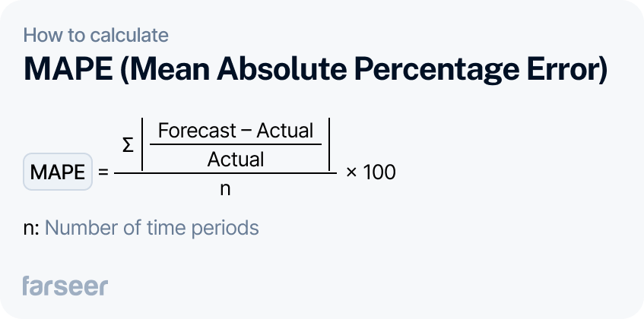This screenshot has width=644, height=319.
Task: Click the right absolute value bar
Action: tap(329, 144)
